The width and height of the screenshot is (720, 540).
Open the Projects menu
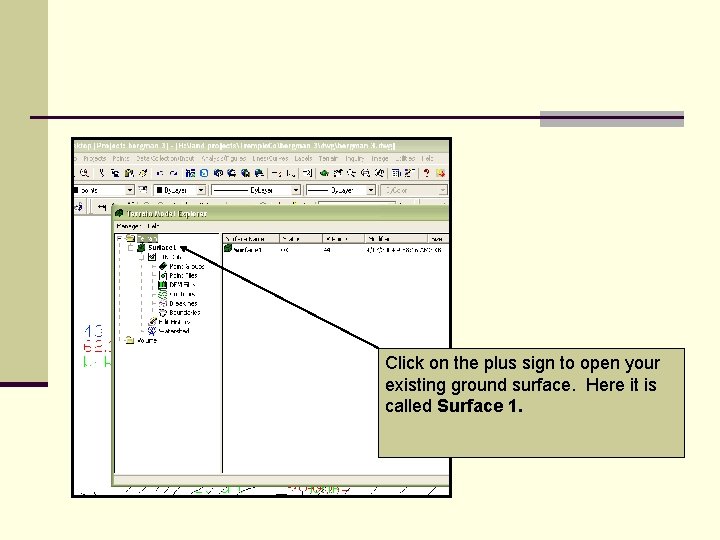tap(95, 158)
